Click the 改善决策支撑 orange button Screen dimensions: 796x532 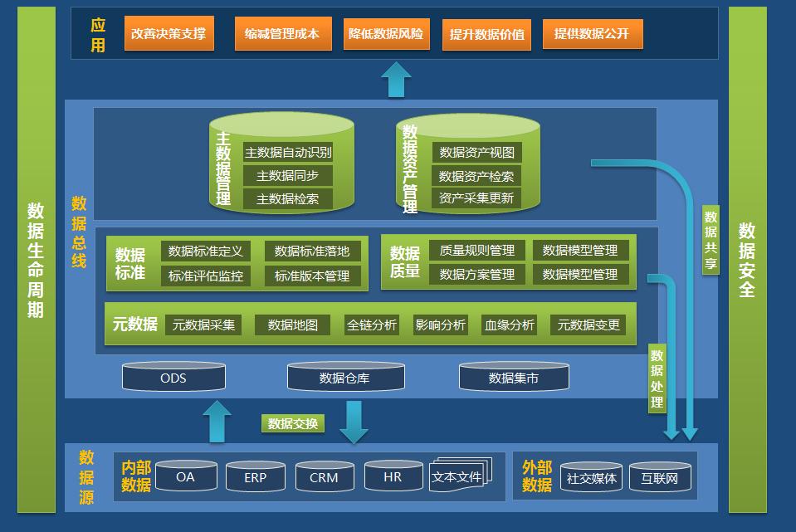pyautogui.click(x=169, y=33)
